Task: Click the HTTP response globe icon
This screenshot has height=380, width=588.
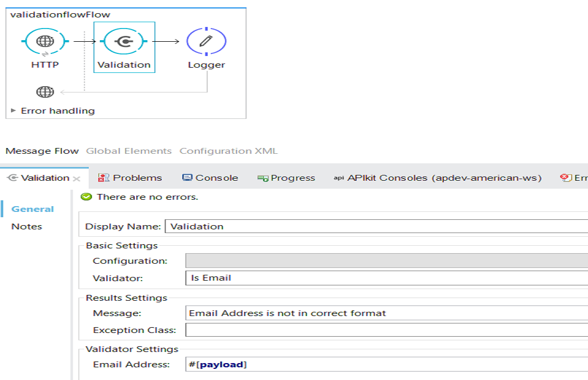Action: (x=45, y=92)
